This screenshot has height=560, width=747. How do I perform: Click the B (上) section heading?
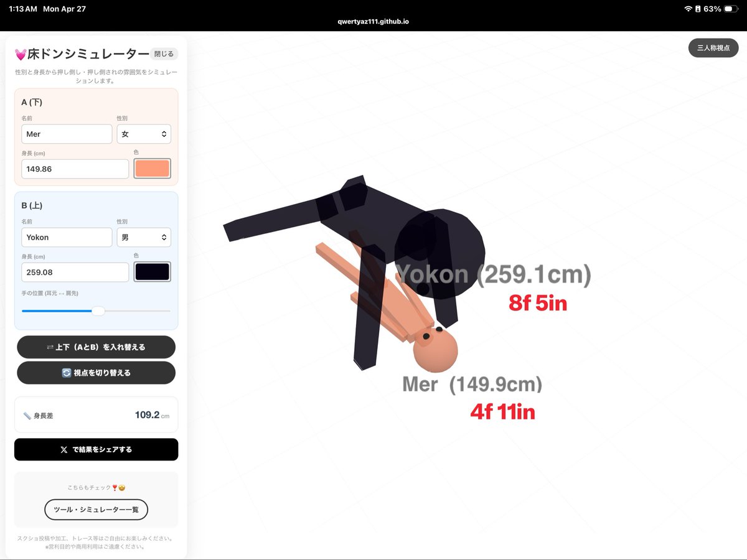(32, 205)
